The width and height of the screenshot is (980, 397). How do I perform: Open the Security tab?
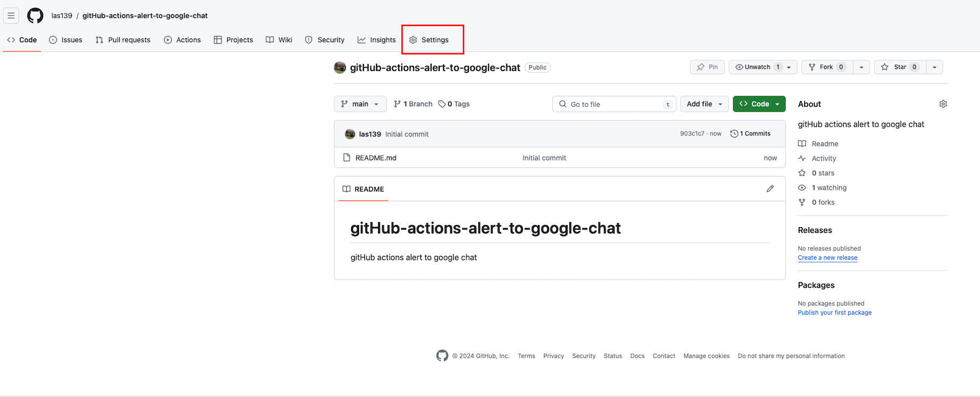[x=325, y=40]
